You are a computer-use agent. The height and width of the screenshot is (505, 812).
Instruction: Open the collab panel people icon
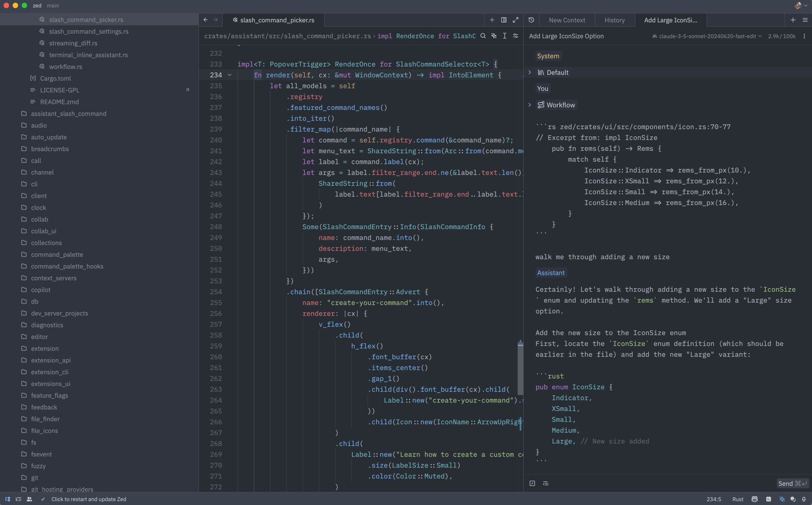click(29, 499)
